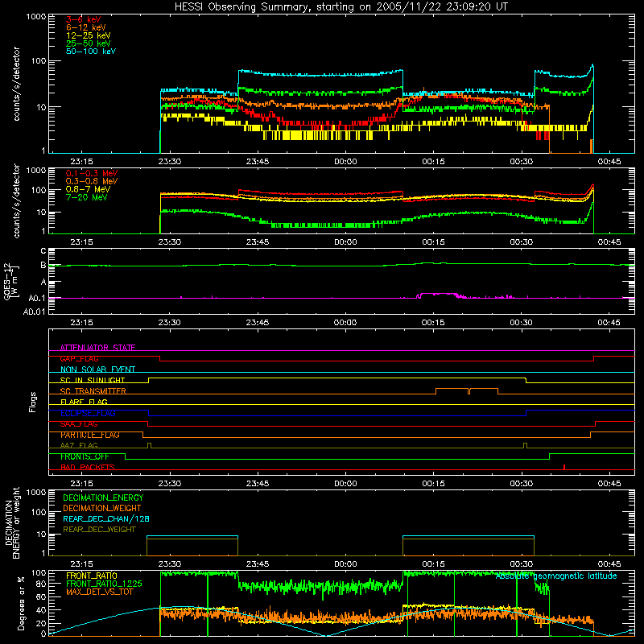Select the yellow '12-25 keV' legend label

[88, 35]
